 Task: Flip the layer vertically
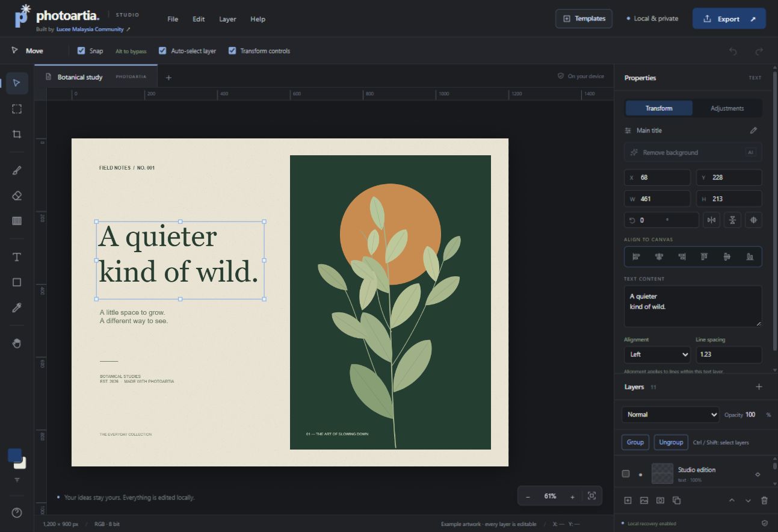[x=732, y=220]
